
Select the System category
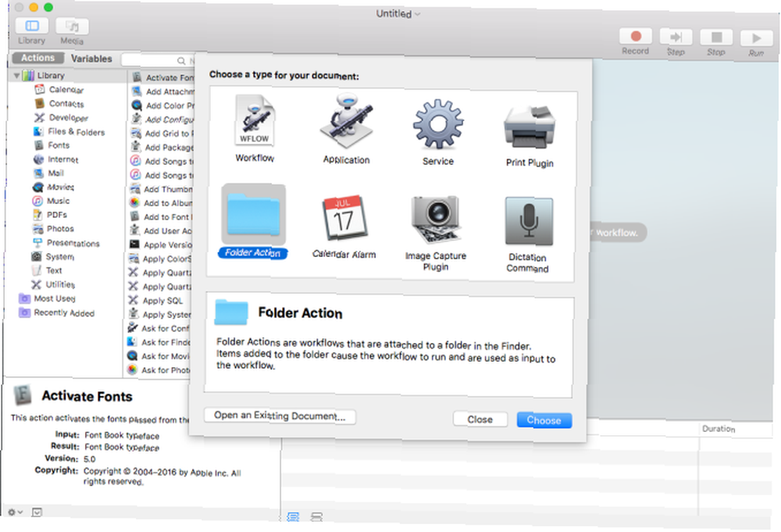click(x=59, y=256)
